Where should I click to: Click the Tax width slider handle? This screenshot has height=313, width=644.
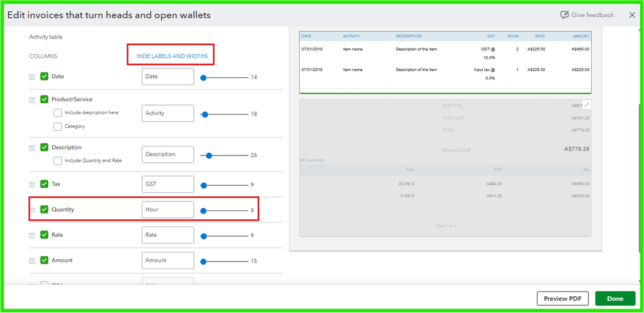tap(203, 185)
